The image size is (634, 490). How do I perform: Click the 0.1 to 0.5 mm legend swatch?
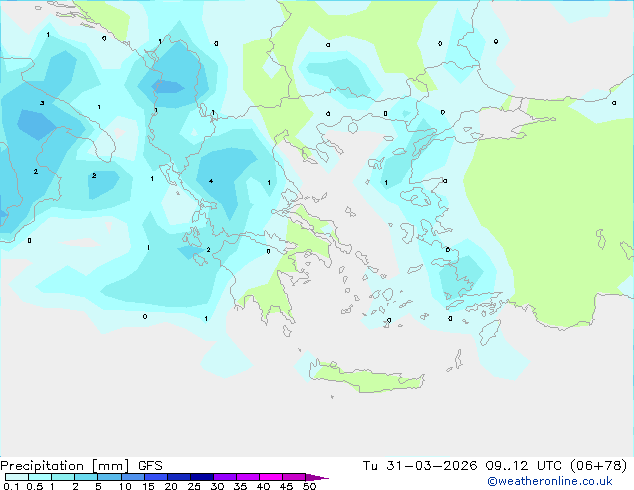[x=17, y=477]
